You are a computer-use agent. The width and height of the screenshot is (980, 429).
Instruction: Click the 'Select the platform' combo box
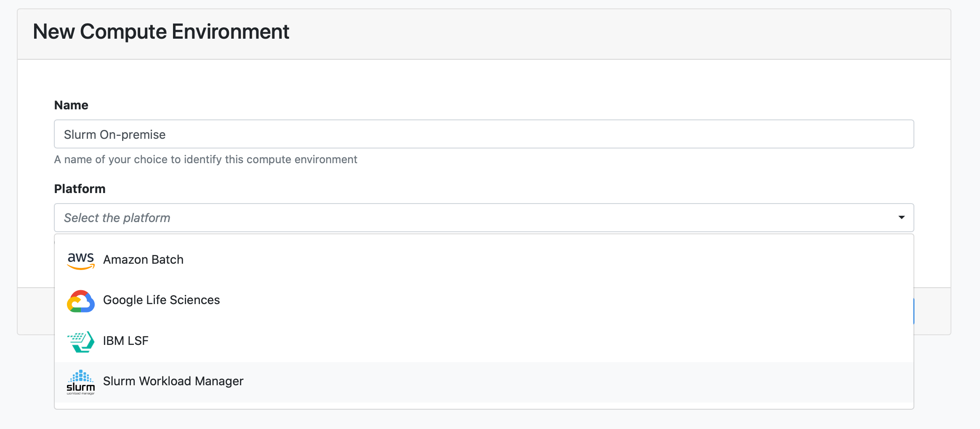(463, 218)
